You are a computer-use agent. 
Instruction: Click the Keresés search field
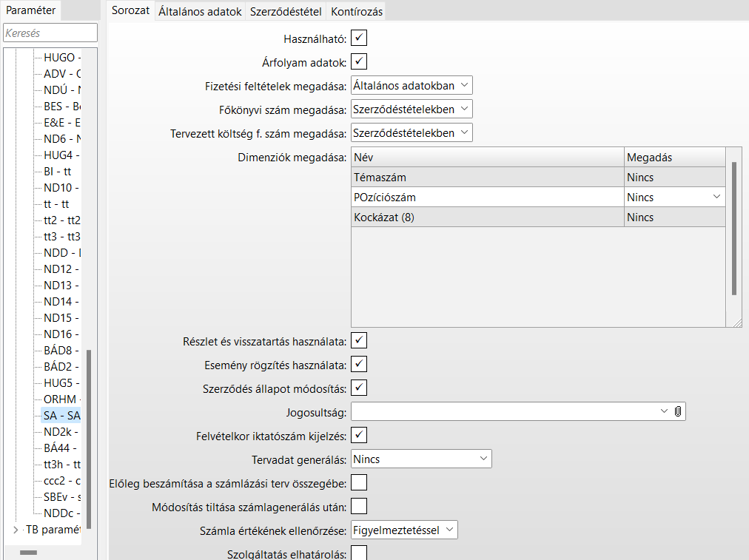coord(50,33)
